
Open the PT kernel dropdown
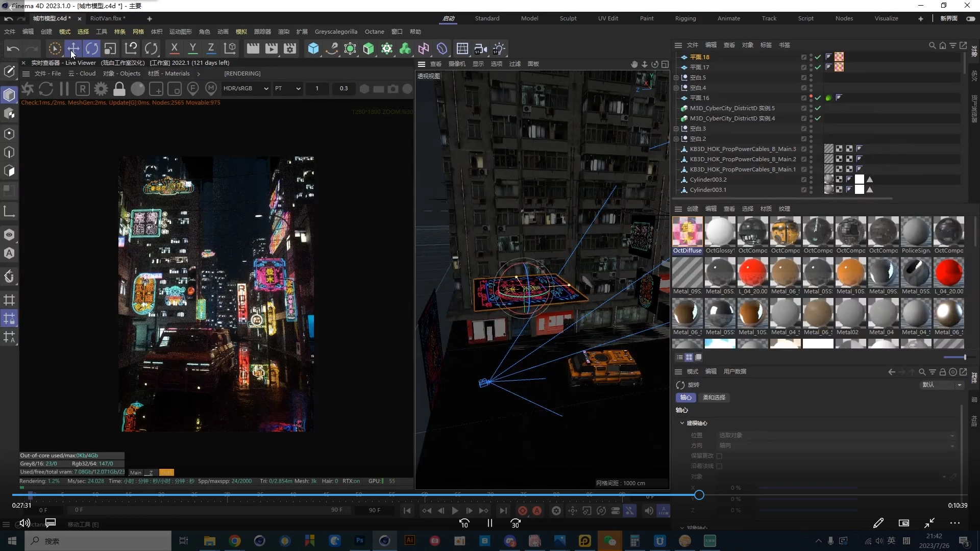click(x=287, y=88)
